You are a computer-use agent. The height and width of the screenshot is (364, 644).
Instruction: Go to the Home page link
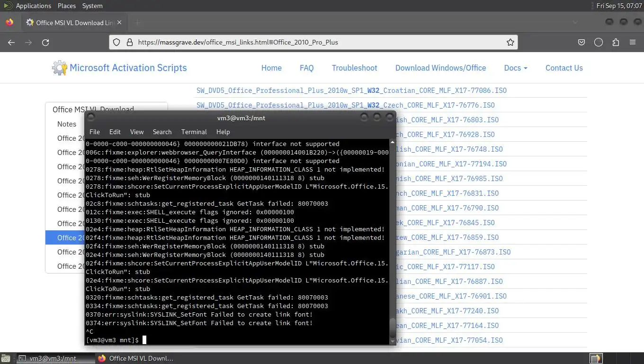[x=271, y=68]
